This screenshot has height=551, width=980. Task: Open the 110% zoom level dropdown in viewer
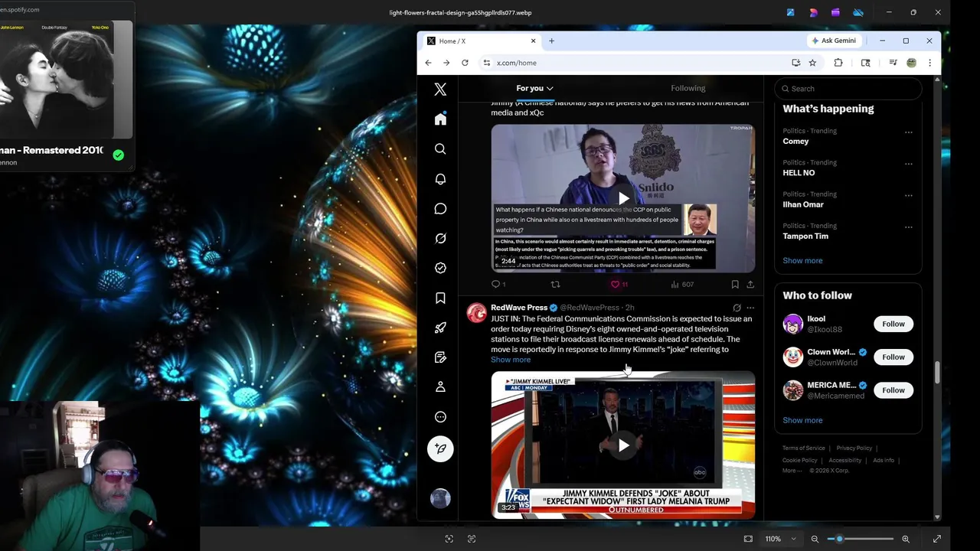tap(781, 539)
